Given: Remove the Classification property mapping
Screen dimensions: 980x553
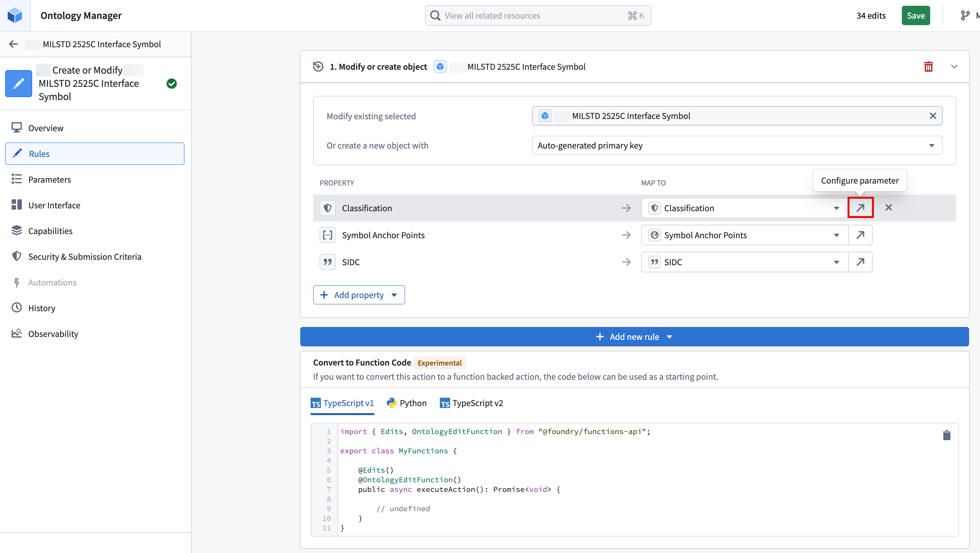Looking at the screenshot, I should point(888,208).
